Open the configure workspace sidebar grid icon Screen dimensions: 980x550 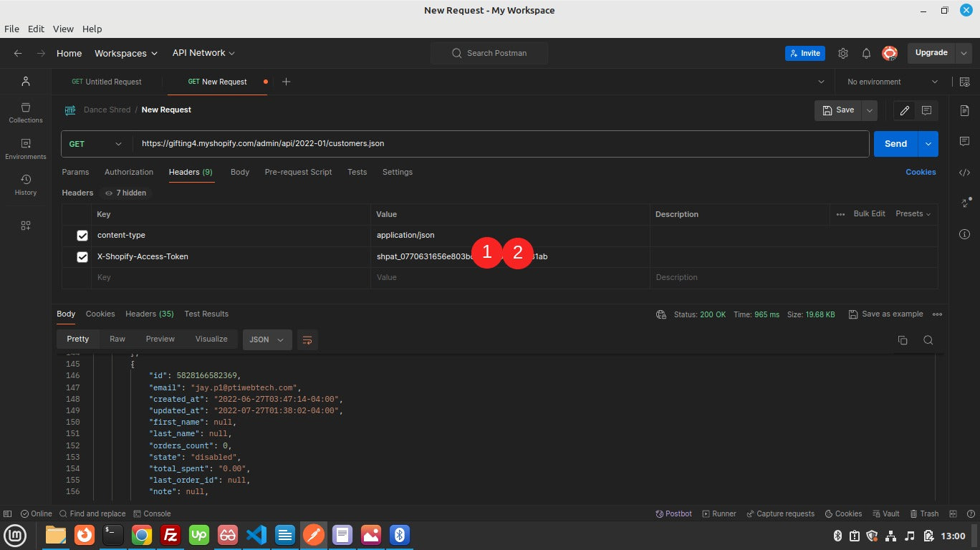click(26, 225)
